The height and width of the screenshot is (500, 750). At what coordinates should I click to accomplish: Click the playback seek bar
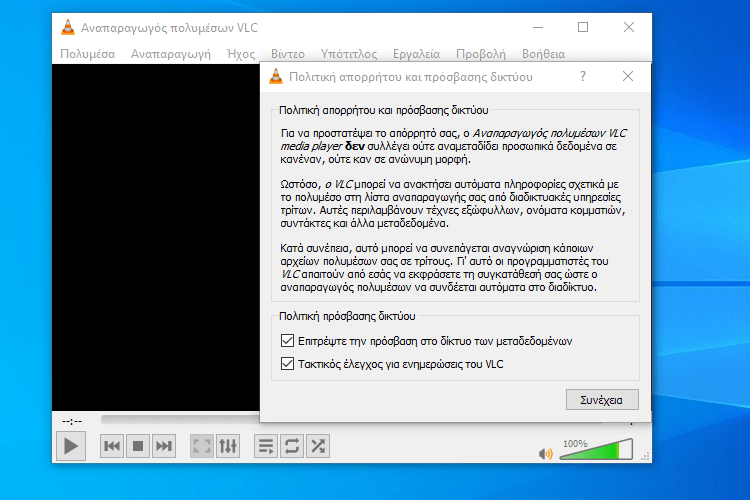(x=180, y=419)
